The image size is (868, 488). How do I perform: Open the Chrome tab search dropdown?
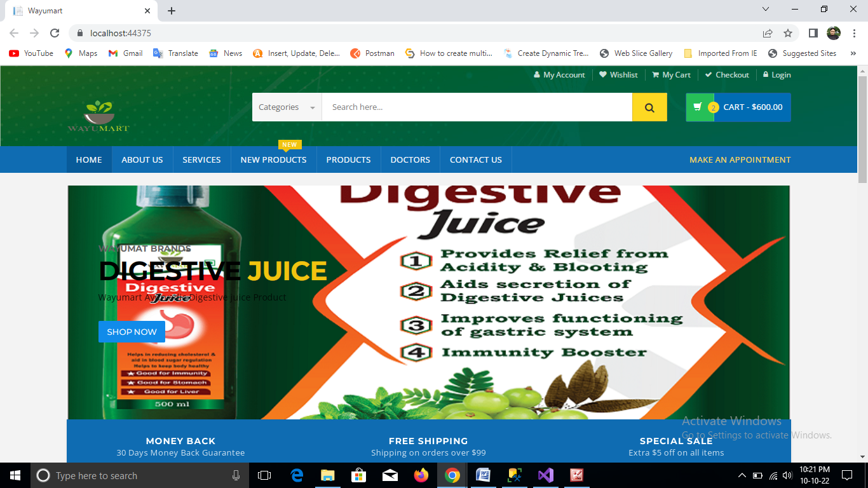(766, 10)
